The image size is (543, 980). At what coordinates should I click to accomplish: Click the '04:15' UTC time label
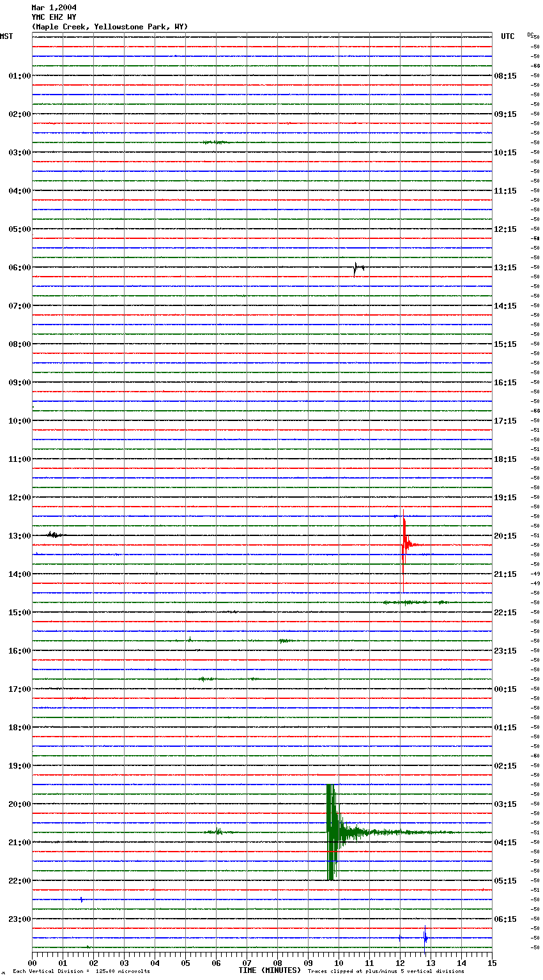click(x=505, y=843)
